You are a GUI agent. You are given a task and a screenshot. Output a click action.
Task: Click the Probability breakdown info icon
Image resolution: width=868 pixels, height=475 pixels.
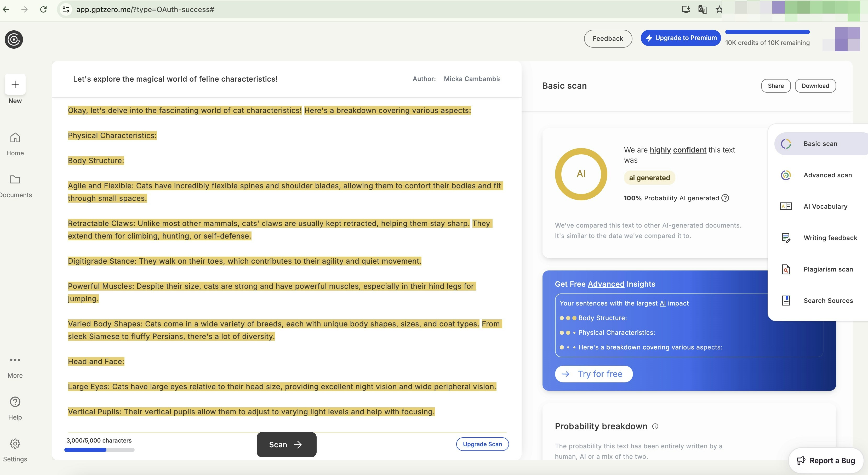click(x=655, y=426)
